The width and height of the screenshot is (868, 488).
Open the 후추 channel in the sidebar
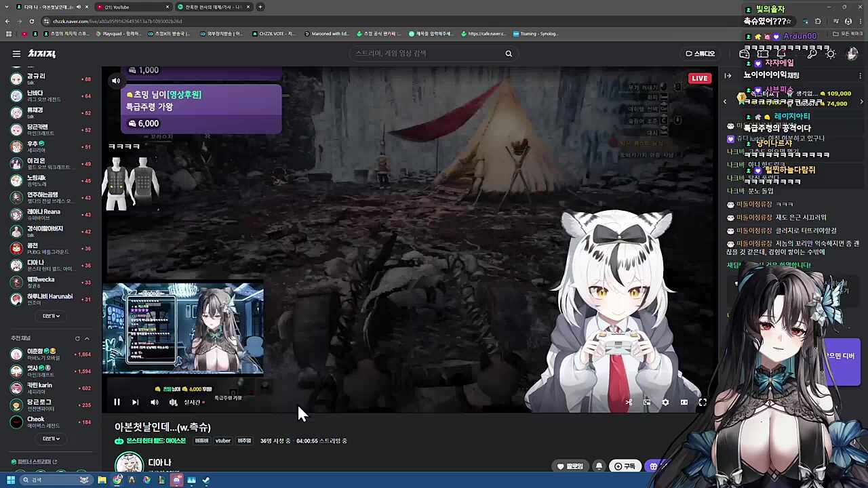[x=51, y=146]
